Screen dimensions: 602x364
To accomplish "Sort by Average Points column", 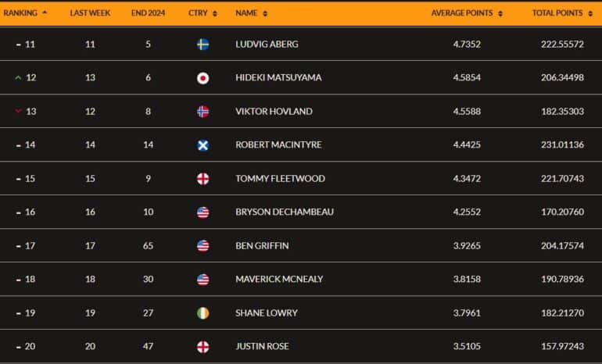I will tap(500, 13).
